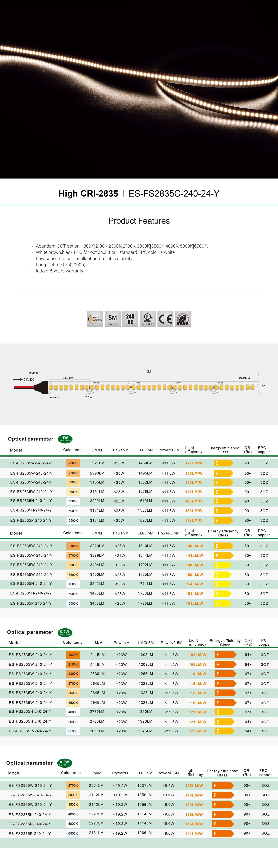Viewport: 278px width, 868px height.
Task: Click the 2100K color temp swatch
Action: [x=73, y=664]
